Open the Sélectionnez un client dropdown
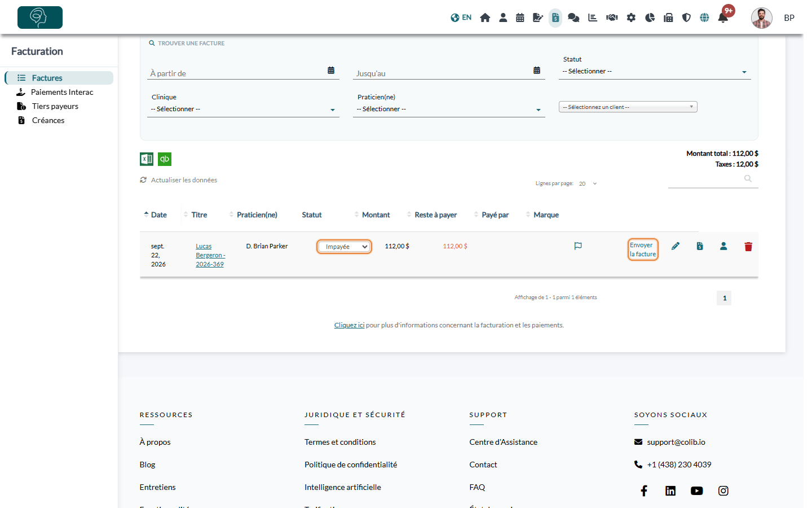 pos(628,107)
